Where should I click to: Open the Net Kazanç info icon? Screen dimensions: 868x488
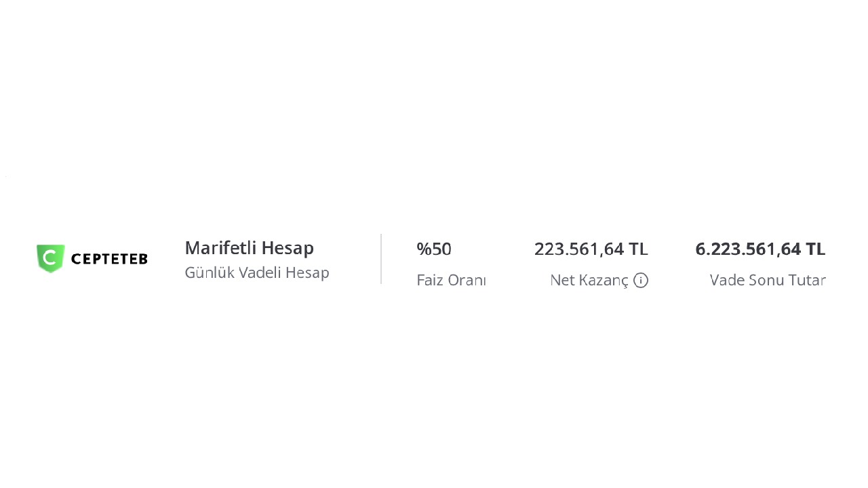(641, 280)
